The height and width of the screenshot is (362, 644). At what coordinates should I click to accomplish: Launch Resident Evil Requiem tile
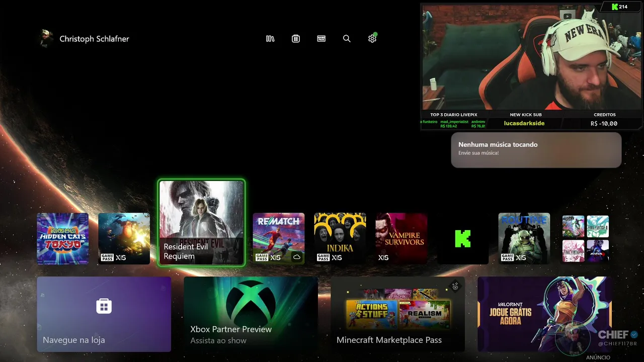point(201,223)
